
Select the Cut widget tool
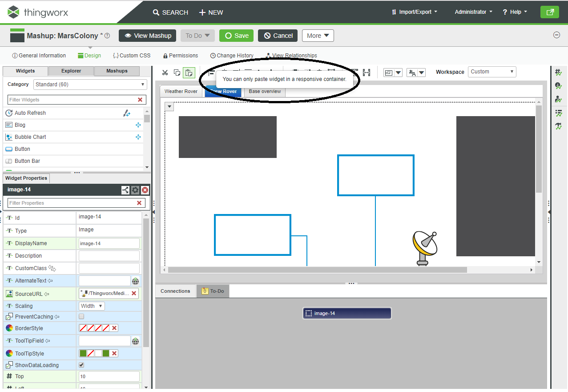pyautogui.click(x=165, y=72)
